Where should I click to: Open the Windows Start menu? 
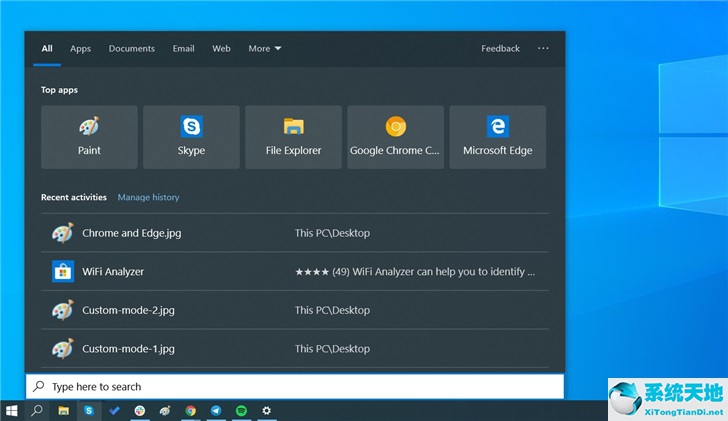12,410
